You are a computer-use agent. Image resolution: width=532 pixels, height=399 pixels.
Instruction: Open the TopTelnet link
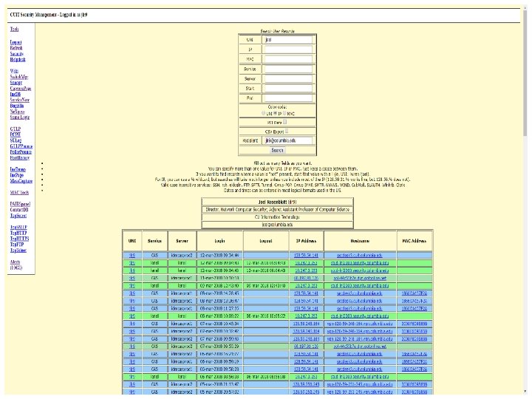18,250
